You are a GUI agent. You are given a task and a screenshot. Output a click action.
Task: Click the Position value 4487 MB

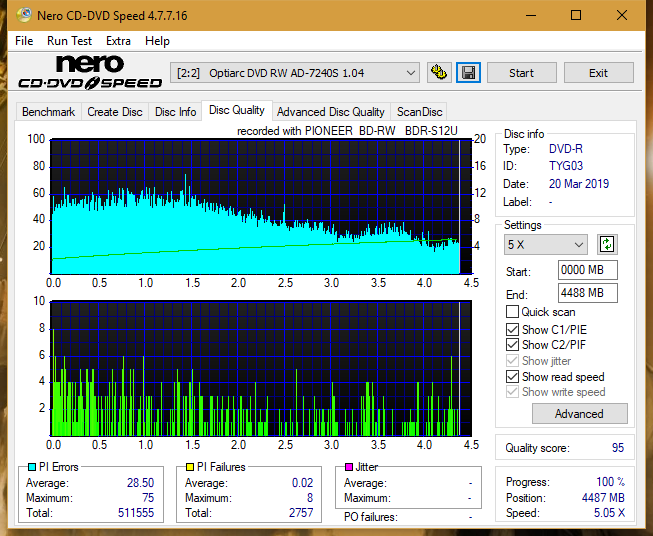click(x=603, y=498)
